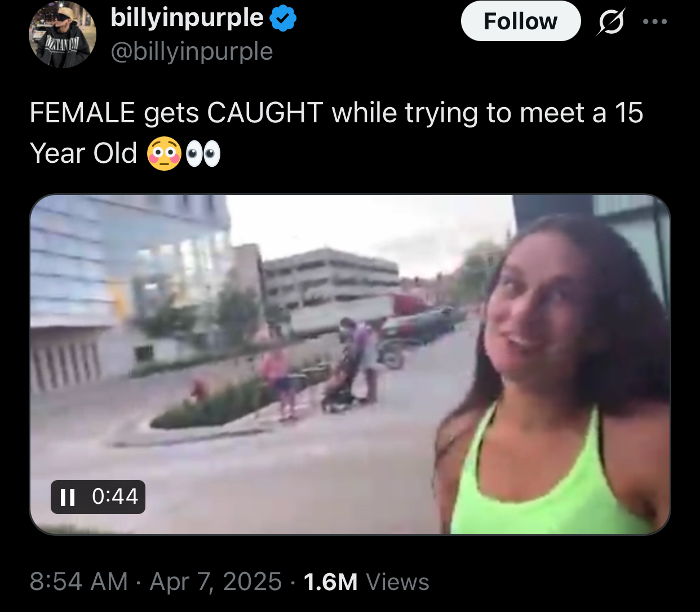Click the 0:44 time remaining label
Screen dimensions: 700x612
point(115,496)
